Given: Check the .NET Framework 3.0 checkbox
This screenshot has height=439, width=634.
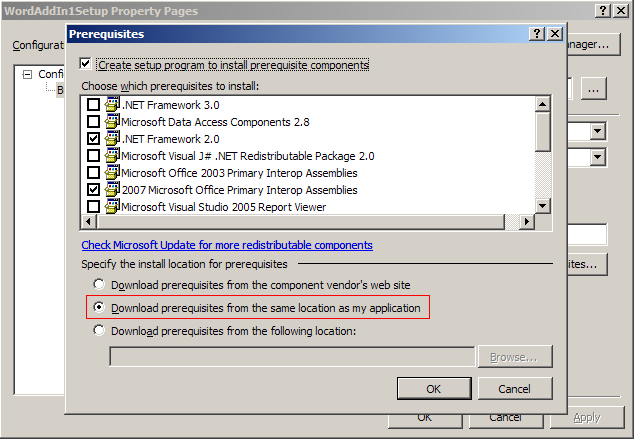Looking at the screenshot, I should 93,105.
